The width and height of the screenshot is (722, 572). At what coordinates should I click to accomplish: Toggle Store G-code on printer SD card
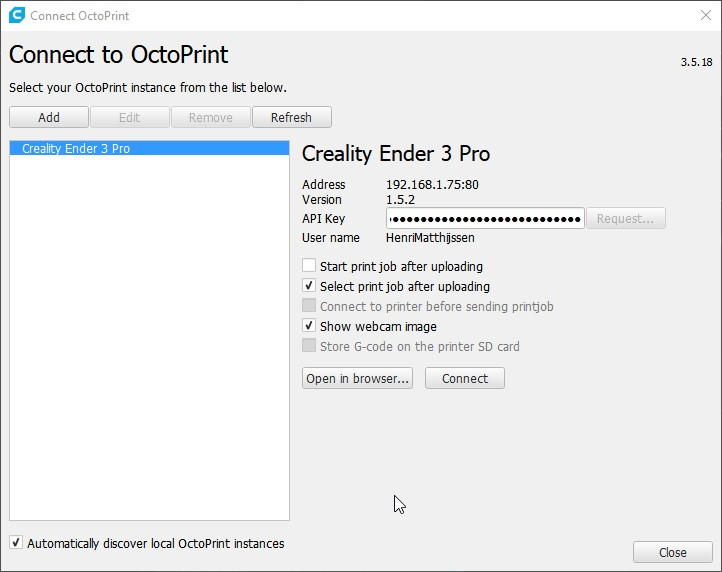309,346
